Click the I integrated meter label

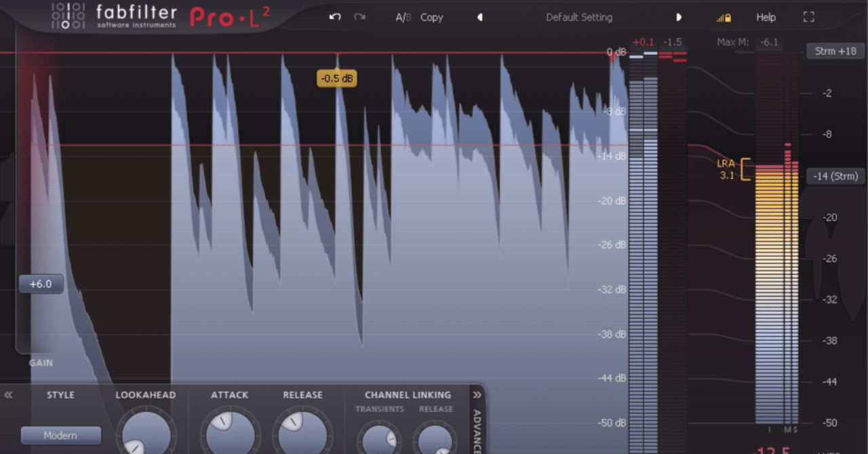[x=769, y=430]
